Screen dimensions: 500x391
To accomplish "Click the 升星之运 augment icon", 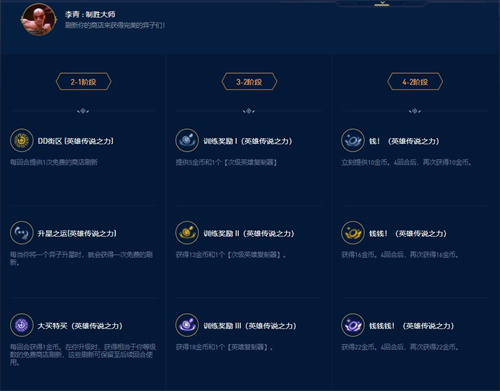I will (22, 233).
